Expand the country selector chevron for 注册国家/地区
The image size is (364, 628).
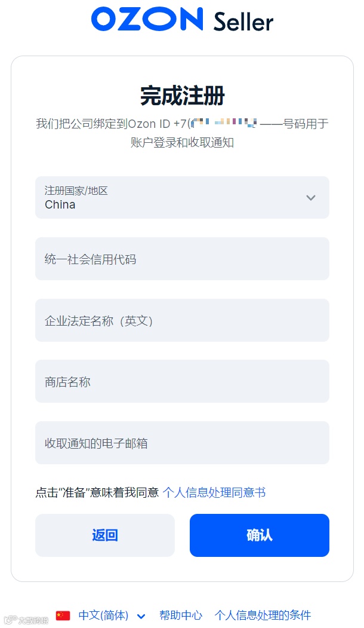click(311, 197)
